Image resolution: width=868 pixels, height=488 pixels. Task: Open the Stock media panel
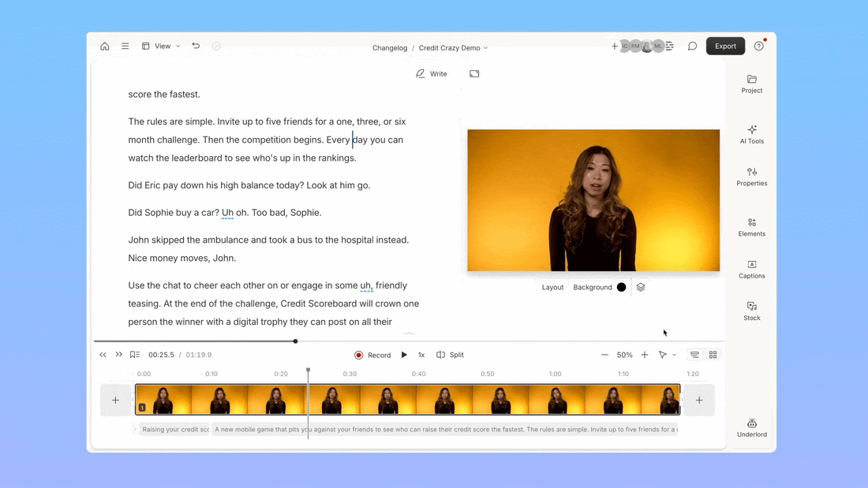[x=751, y=311]
